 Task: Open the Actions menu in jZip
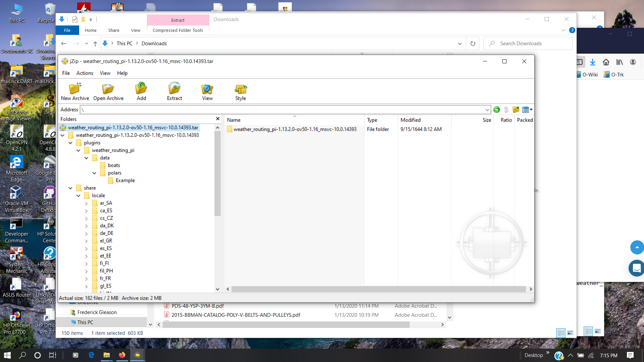click(85, 73)
